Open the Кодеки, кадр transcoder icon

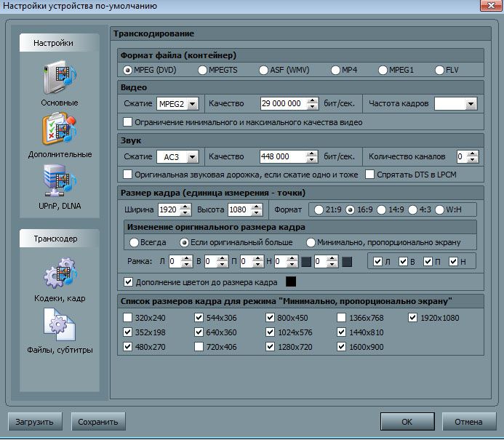[x=60, y=275]
